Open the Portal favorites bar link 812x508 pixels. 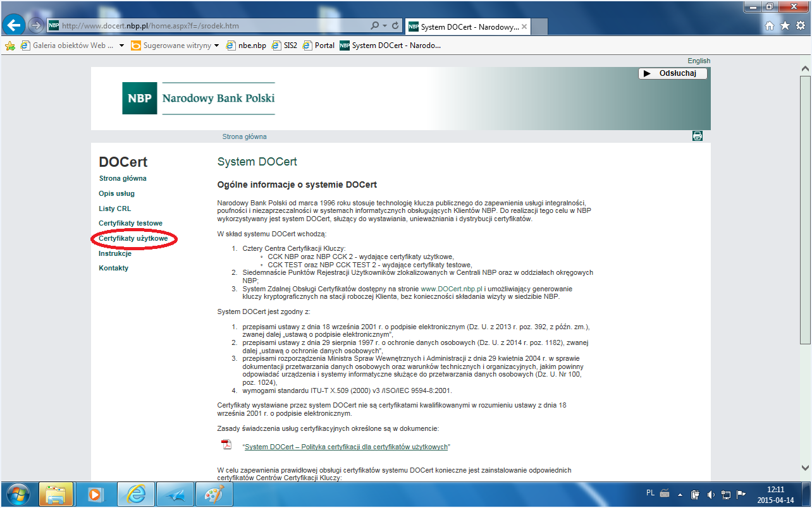[319, 45]
